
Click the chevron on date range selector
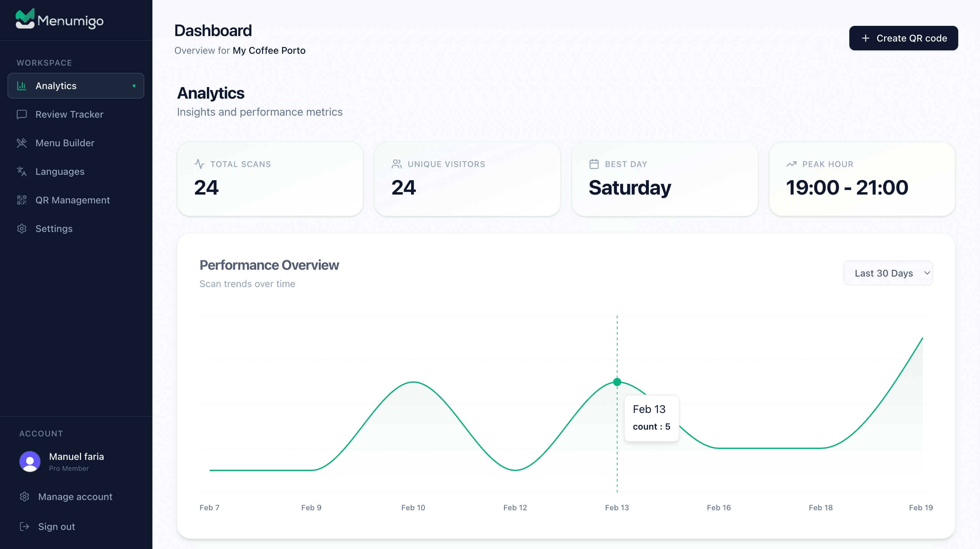927,273
